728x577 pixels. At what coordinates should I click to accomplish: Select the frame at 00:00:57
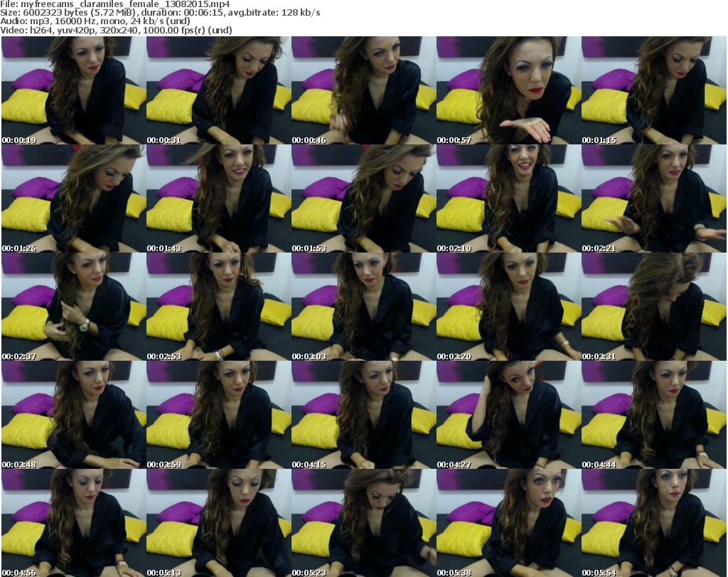point(508,90)
